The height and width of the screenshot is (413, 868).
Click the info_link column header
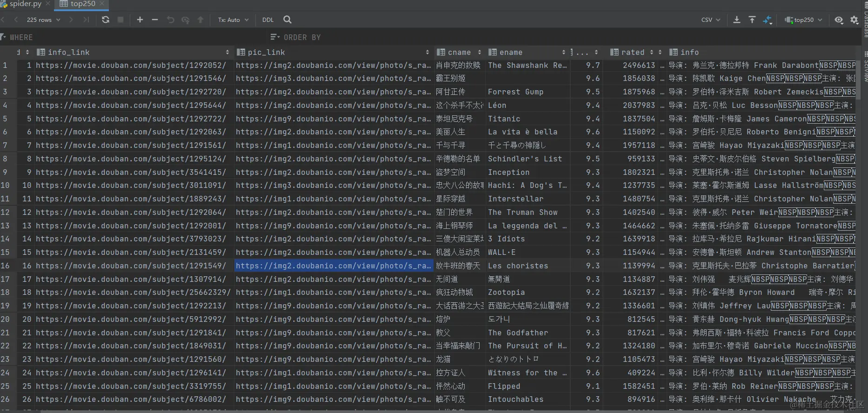tap(134, 52)
